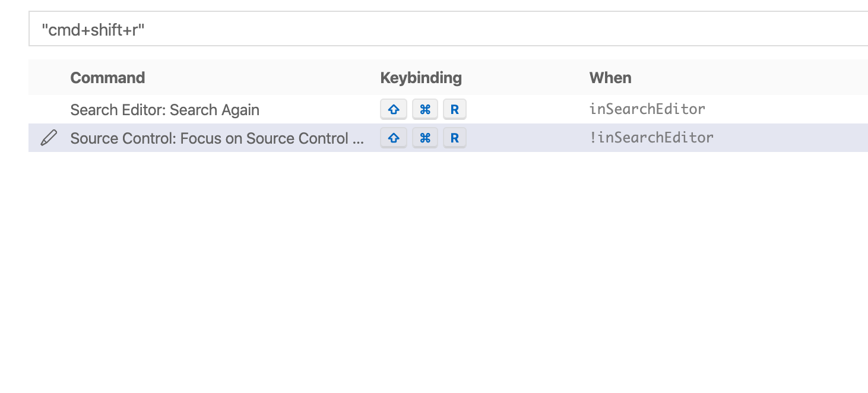Click the Command key icon in Search Again keybinding
This screenshot has height=393, width=868.
tap(425, 109)
